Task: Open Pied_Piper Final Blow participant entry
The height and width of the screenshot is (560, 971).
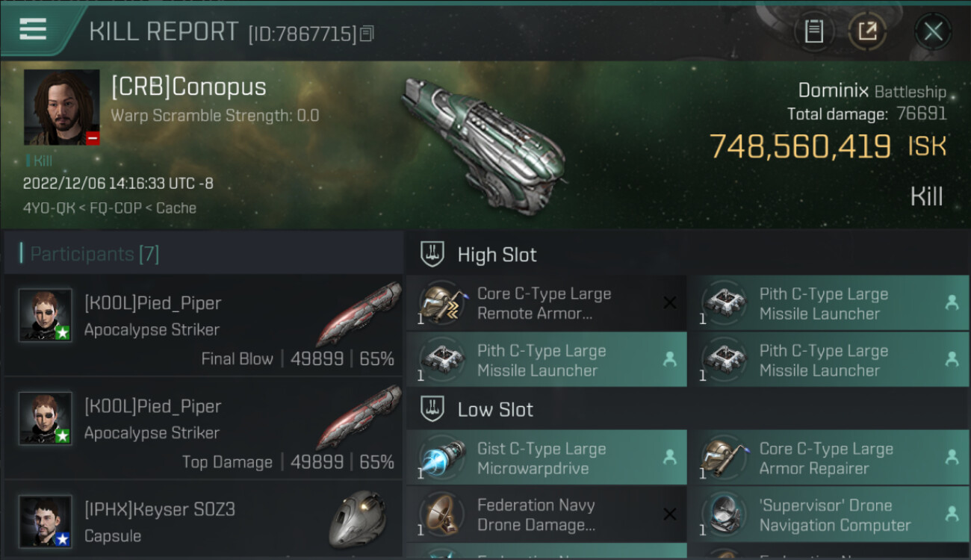Action: pos(203,326)
